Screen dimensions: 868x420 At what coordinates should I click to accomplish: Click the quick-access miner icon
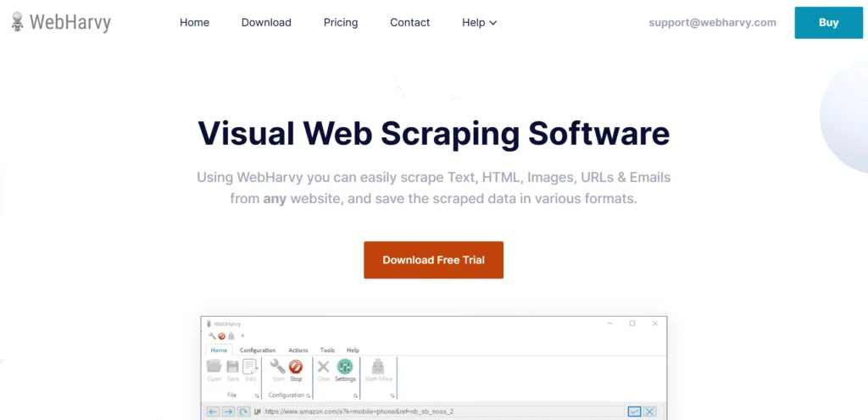(231, 336)
